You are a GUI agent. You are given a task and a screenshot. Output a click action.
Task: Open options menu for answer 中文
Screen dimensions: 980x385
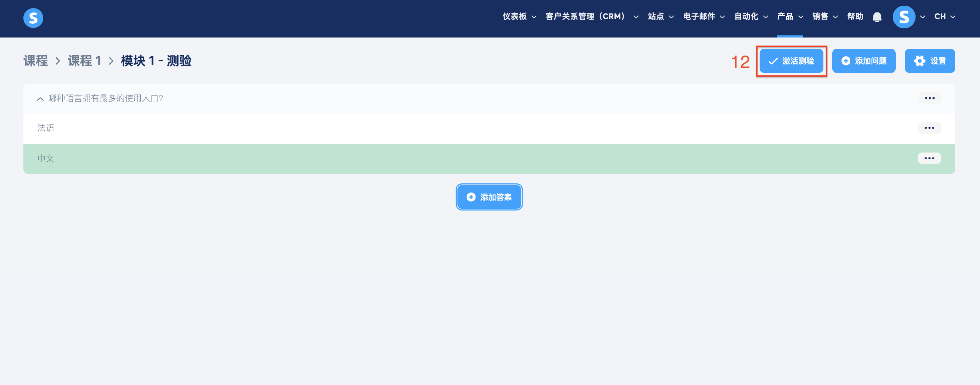[x=929, y=158]
